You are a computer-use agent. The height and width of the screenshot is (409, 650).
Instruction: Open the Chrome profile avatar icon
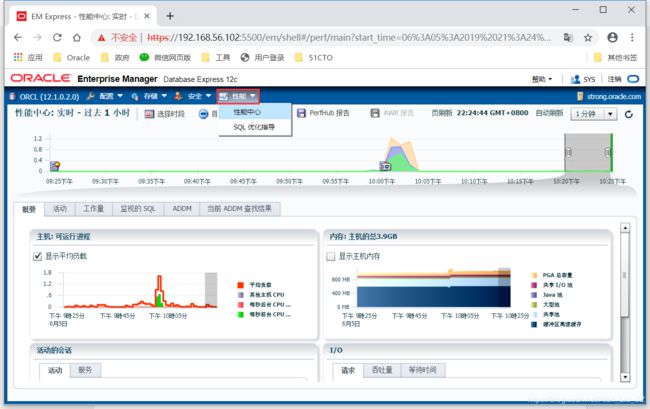tap(612, 37)
